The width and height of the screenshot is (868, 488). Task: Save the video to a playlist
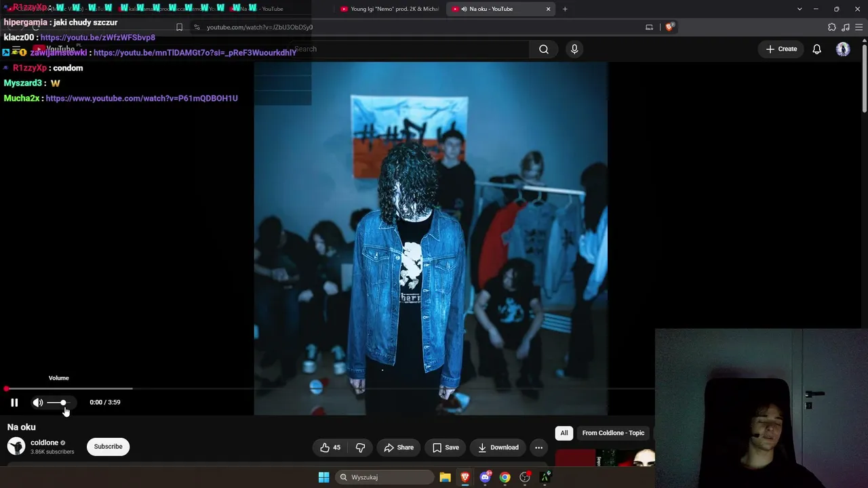pos(446,447)
